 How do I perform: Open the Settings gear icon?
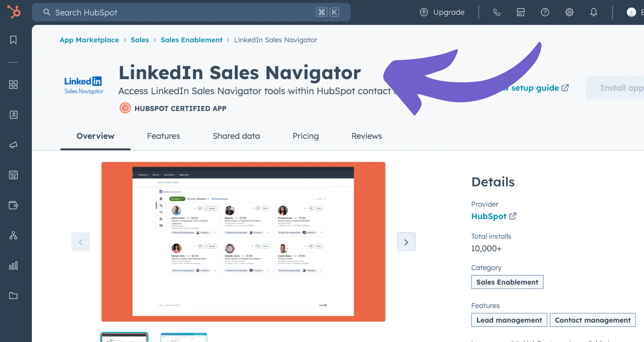tap(569, 12)
